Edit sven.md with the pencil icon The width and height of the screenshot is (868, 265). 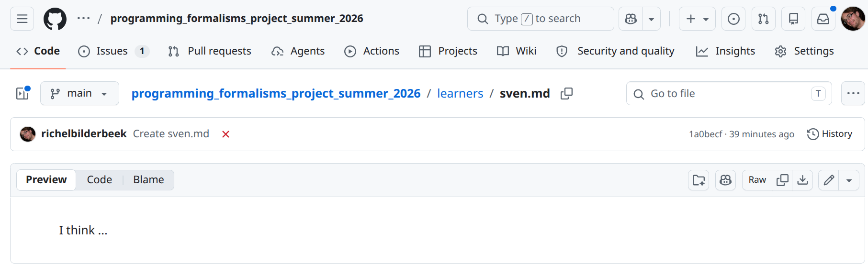click(x=829, y=180)
